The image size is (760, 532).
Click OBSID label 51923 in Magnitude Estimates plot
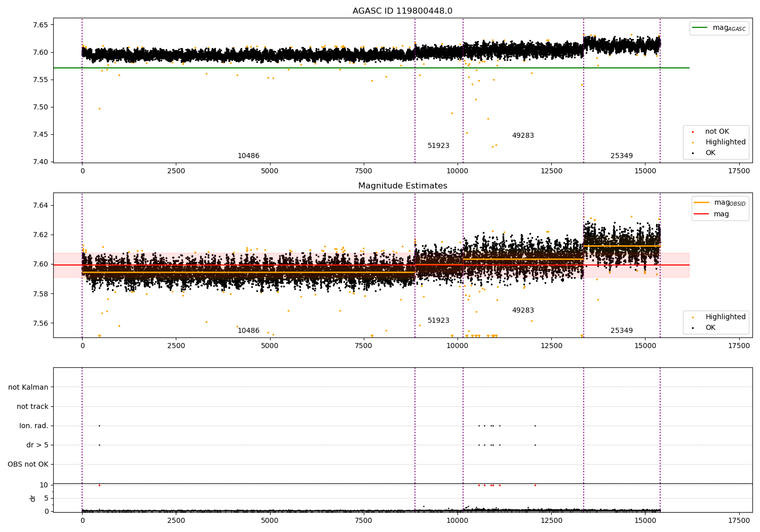[x=438, y=321]
